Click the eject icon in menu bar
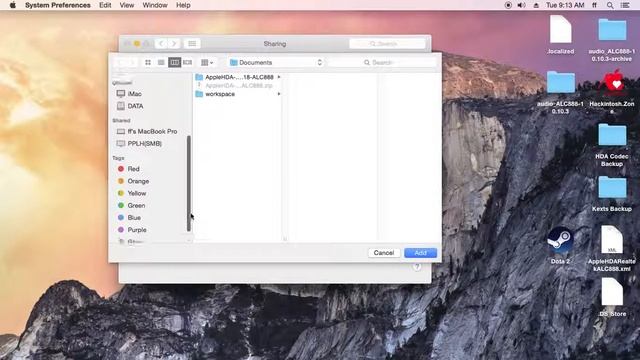The image size is (640, 360). [x=536, y=5]
